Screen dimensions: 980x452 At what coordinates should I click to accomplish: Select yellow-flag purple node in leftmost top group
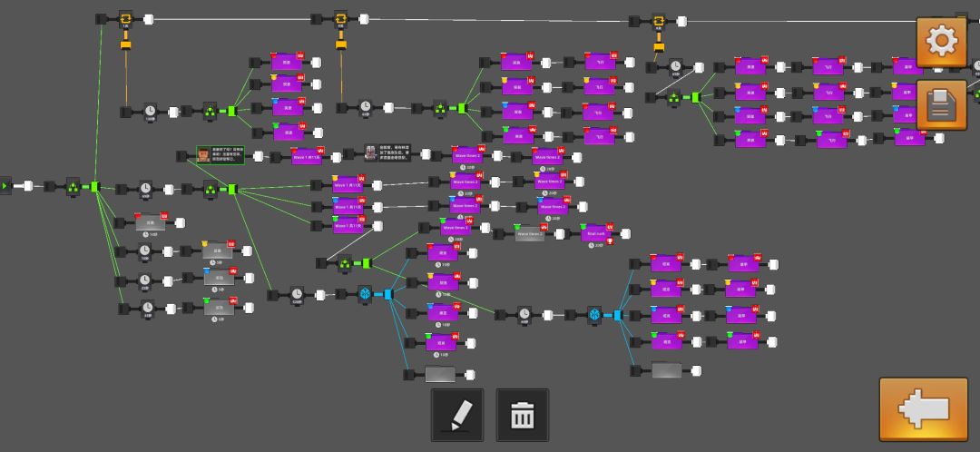point(287,84)
